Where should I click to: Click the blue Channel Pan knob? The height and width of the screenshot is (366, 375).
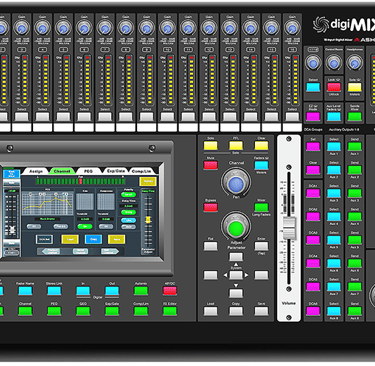[236, 183]
